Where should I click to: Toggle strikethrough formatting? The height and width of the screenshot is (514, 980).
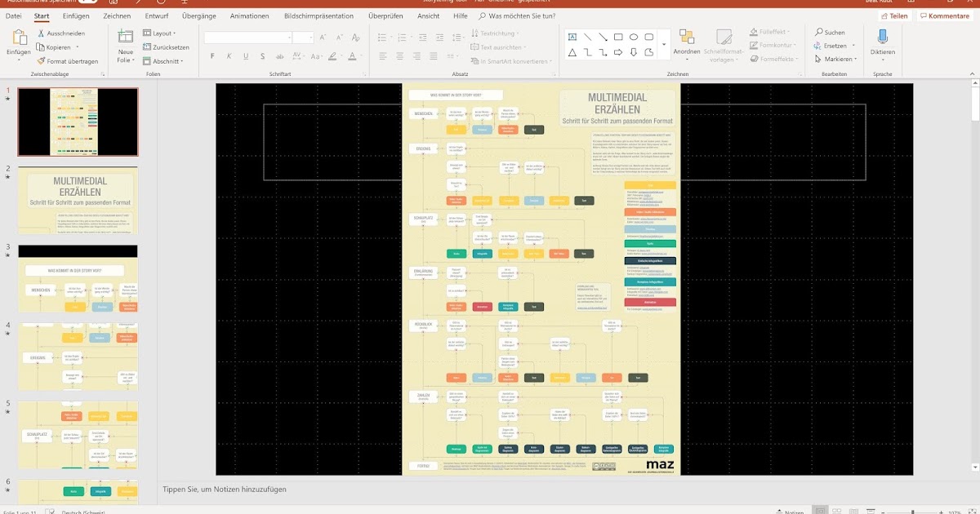tap(278, 56)
